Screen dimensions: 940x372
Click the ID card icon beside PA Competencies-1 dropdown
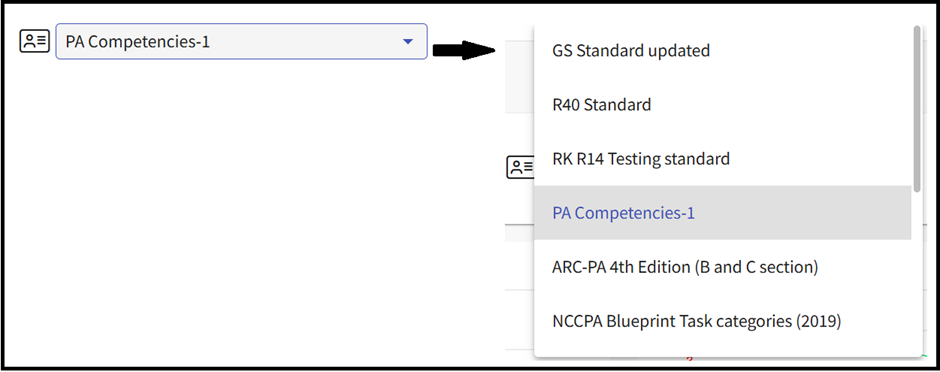point(35,41)
